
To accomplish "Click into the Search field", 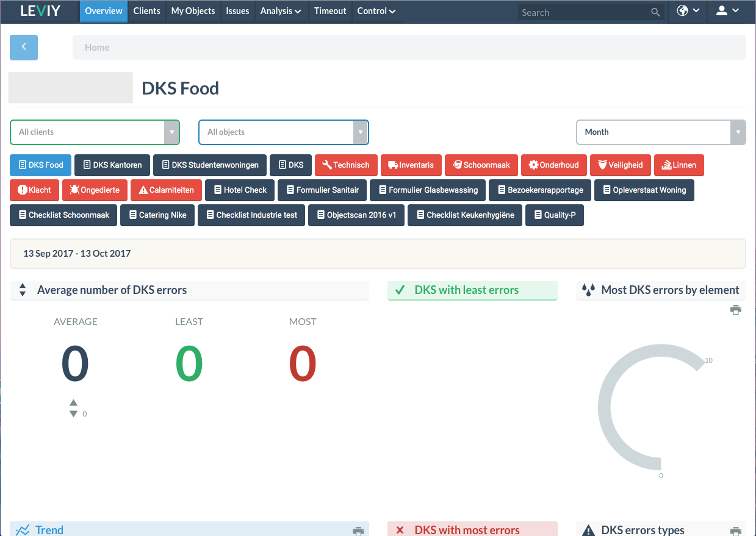I will pos(585,12).
